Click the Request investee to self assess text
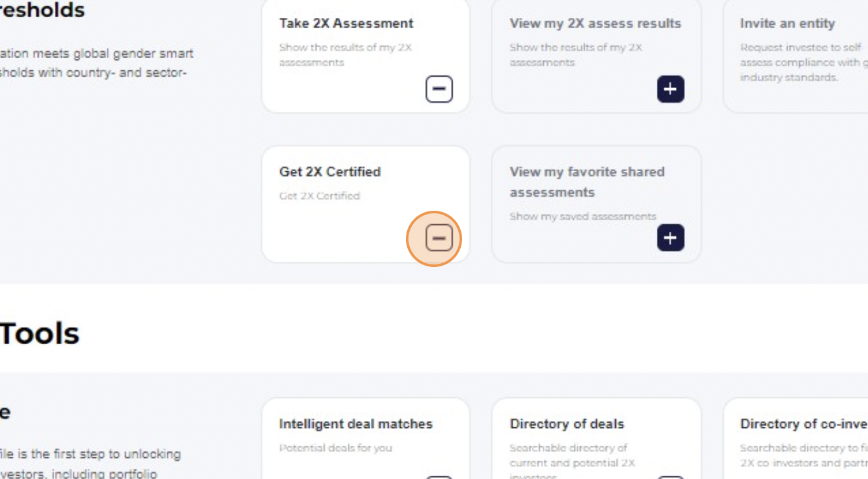 tap(804, 63)
